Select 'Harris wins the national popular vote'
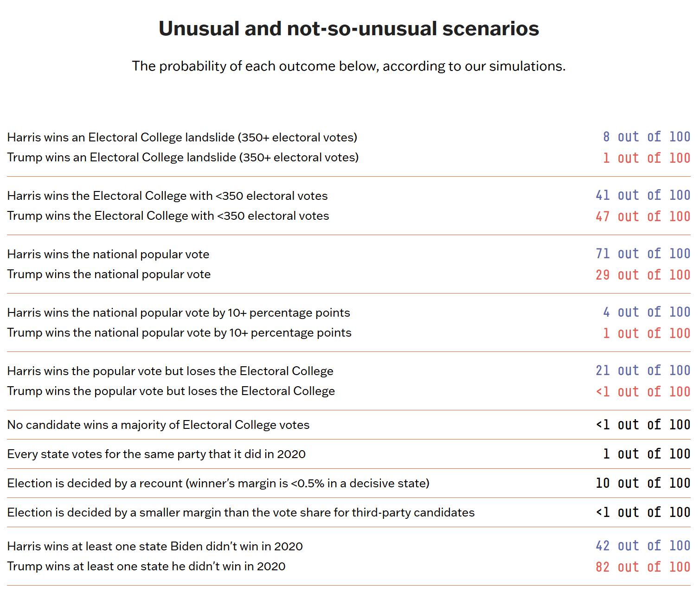This screenshot has height=593, width=700. pyautogui.click(x=108, y=255)
